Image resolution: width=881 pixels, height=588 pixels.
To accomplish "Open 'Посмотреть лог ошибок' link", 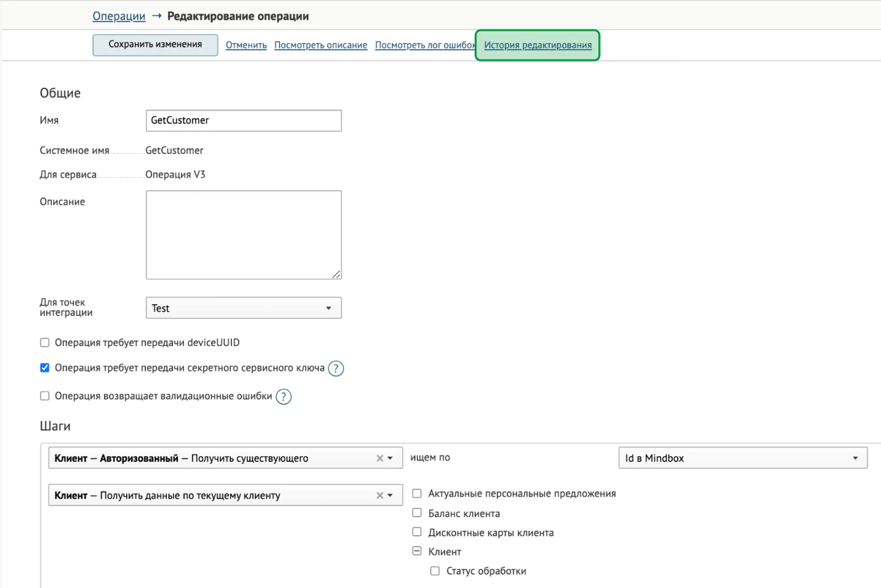I will [x=425, y=45].
